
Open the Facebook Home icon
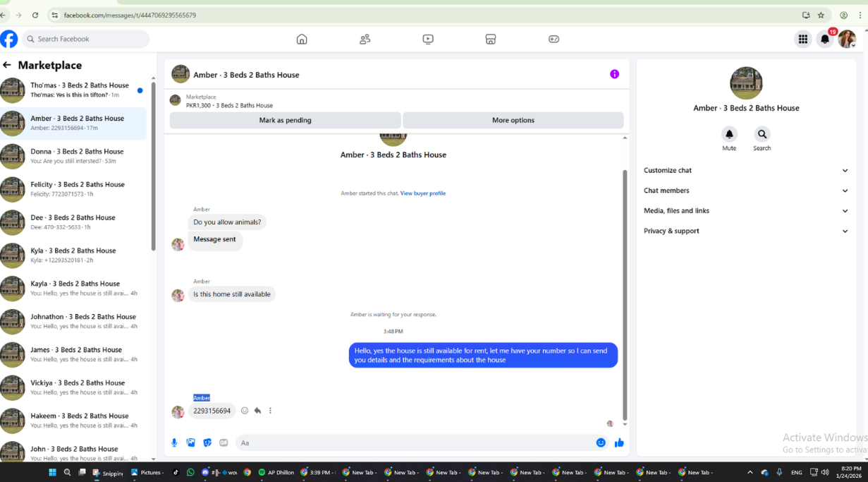pyautogui.click(x=302, y=40)
